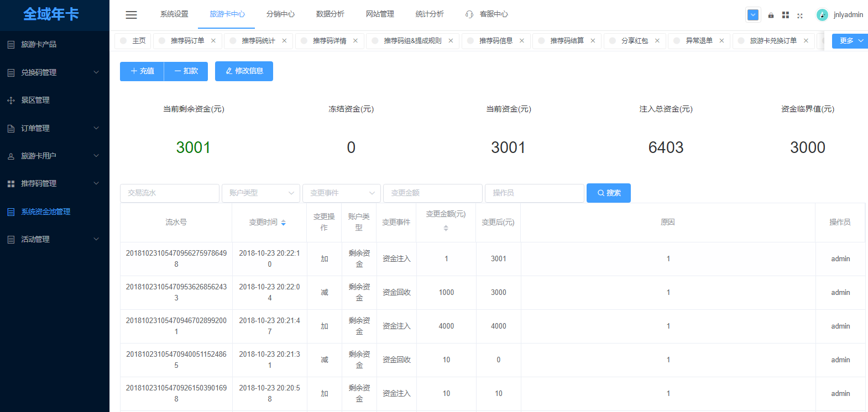Open the 账户类型 dropdown filter
868x412 pixels.
pyautogui.click(x=260, y=193)
